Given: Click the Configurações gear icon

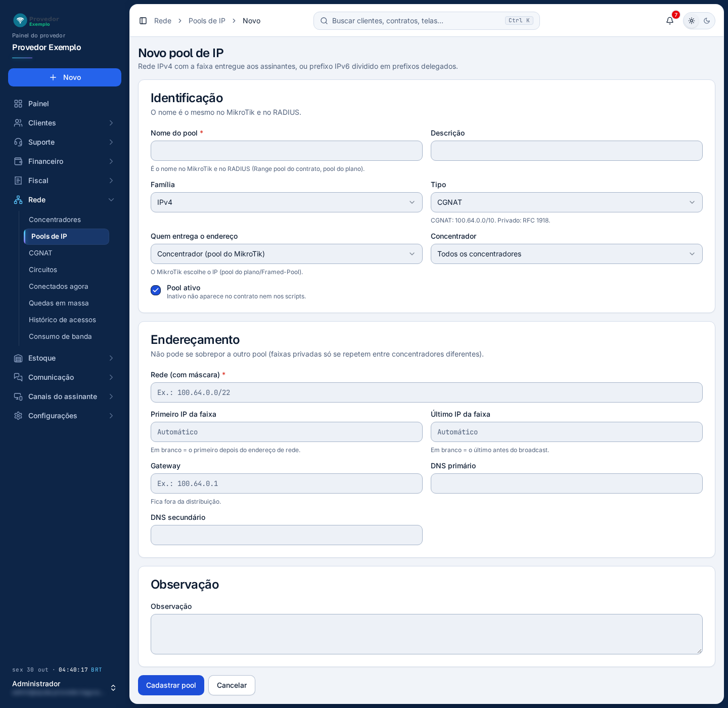Looking at the screenshot, I should [18, 416].
